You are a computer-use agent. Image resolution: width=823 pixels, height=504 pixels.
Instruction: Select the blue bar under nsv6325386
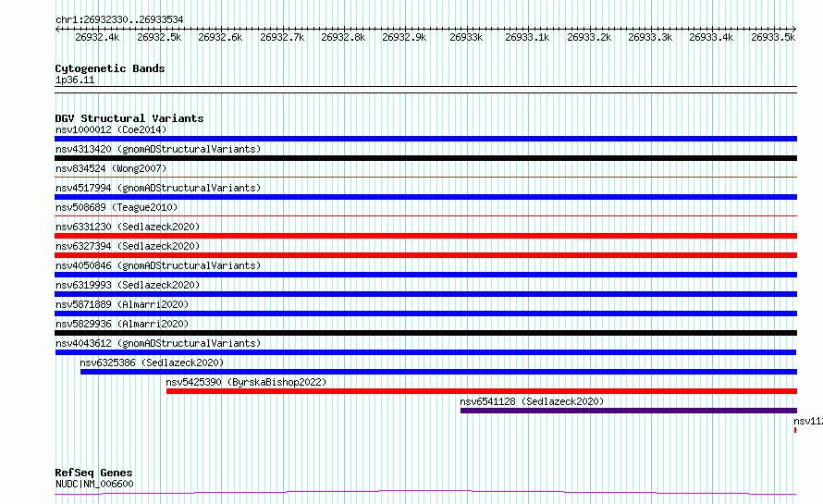coord(439,372)
